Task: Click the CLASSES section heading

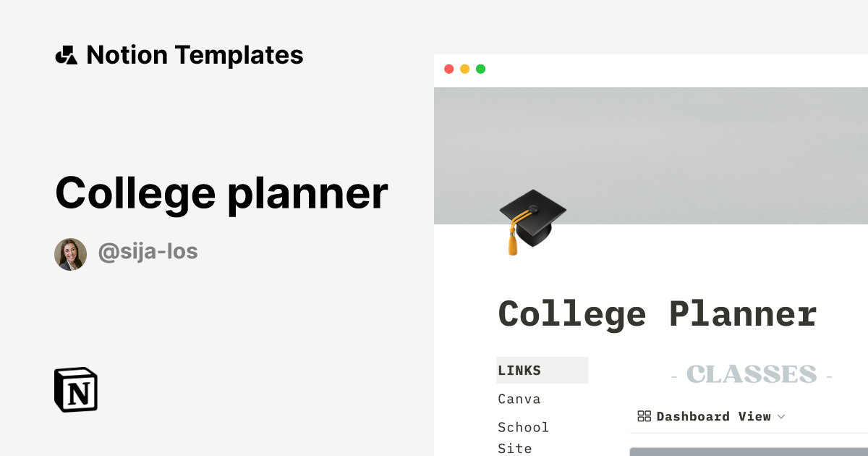Action: point(752,375)
